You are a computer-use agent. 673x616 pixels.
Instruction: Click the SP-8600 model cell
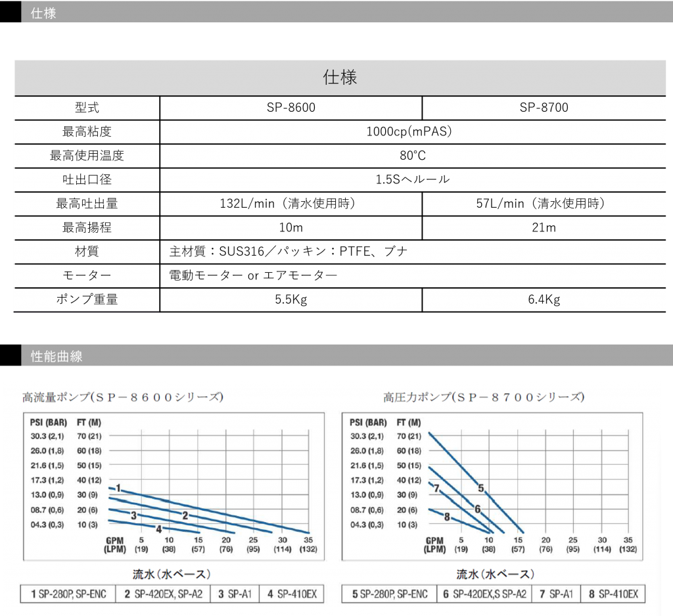tap(291, 107)
